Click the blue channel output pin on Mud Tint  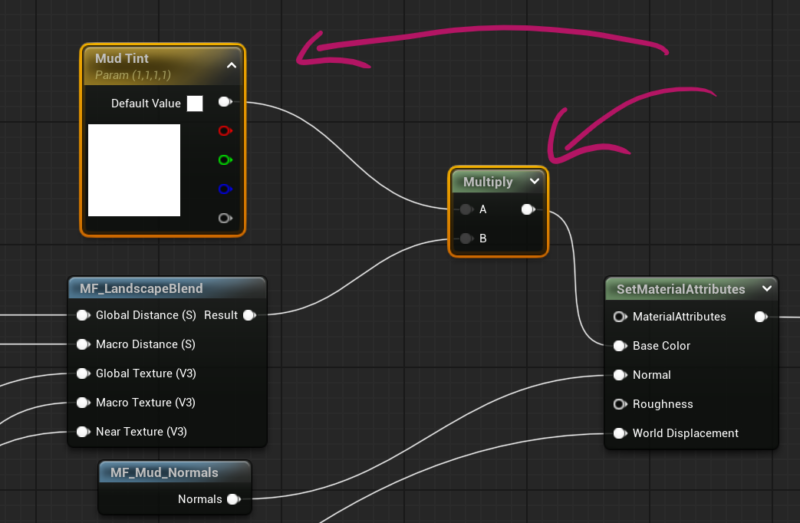pyautogui.click(x=224, y=188)
